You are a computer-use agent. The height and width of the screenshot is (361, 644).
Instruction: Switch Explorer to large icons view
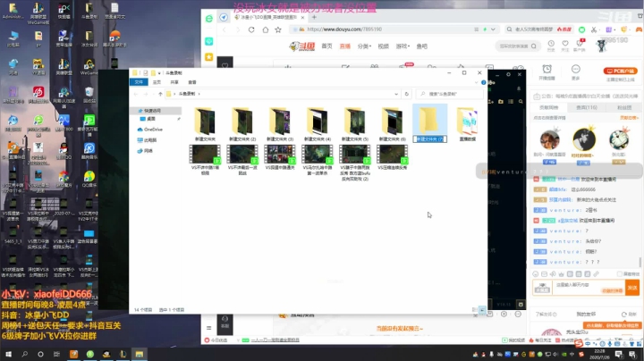483,310
